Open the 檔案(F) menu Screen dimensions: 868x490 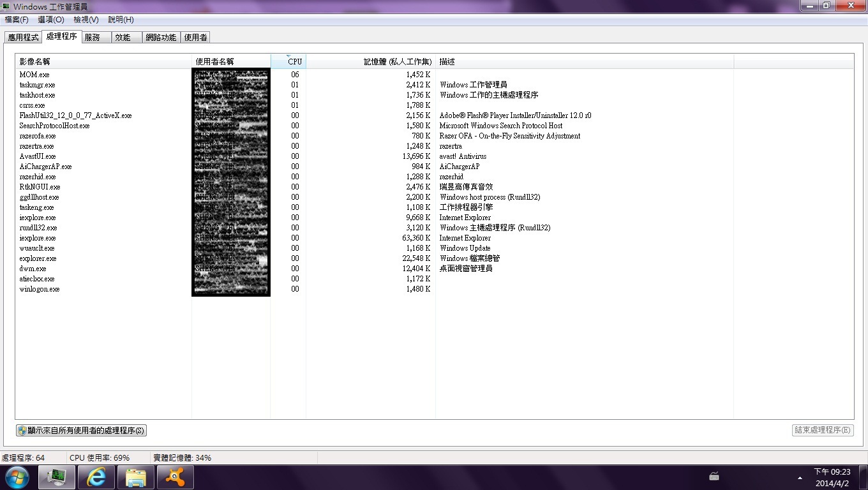[x=17, y=20]
